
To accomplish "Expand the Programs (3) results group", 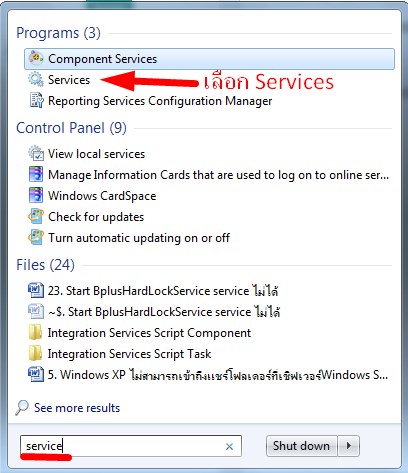I will click(58, 33).
